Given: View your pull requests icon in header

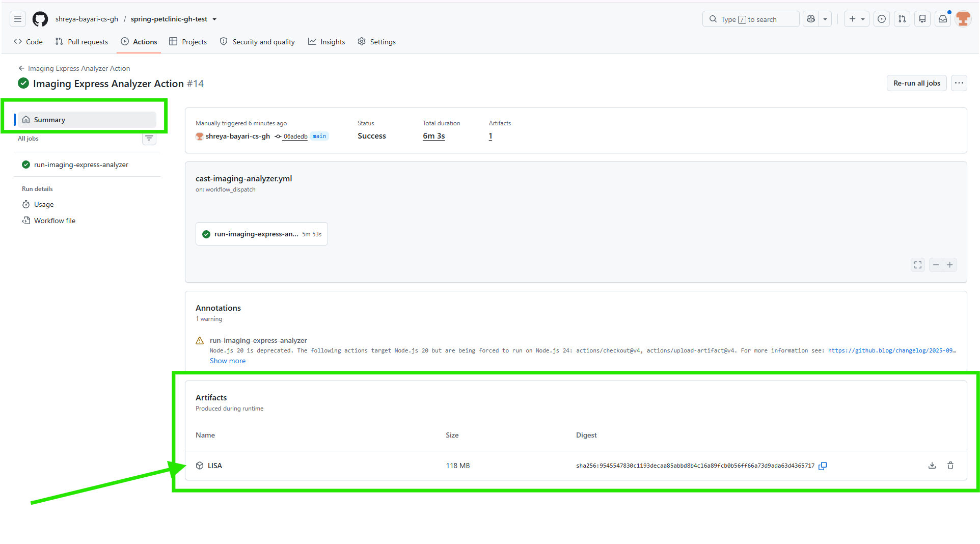Looking at the screenshot, I should pos(902,19).
